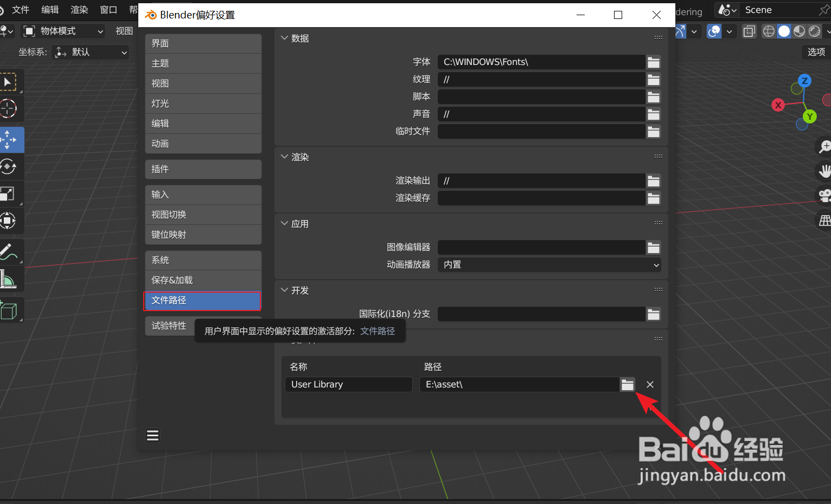This screenshot has width=831, height=504.
Task: Switch to 主题 preferences tab
Action: click(203, 64)
